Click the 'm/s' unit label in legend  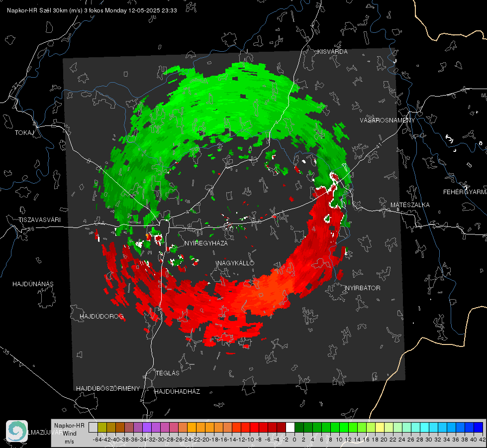click(69, 442)
